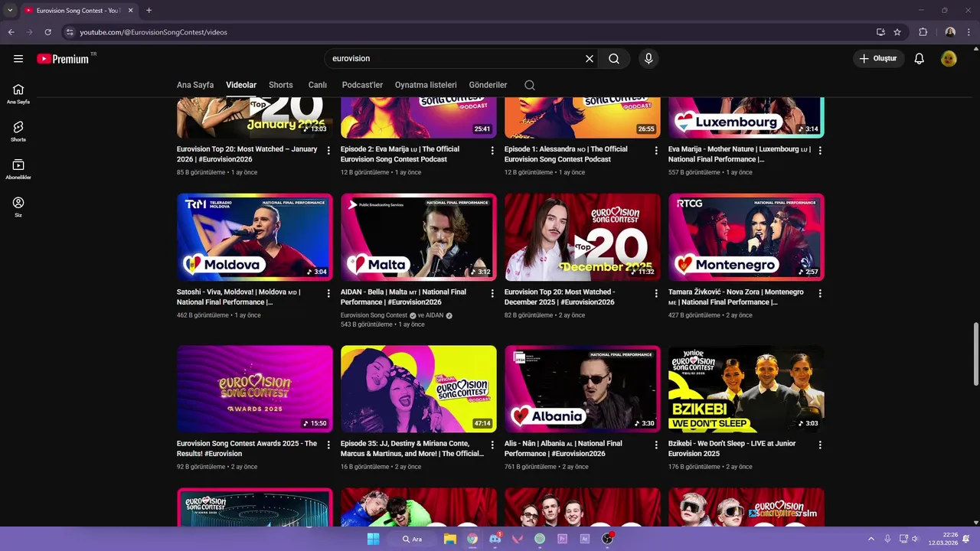Click the magnifier search button
The image size is (980, 551).
click(x=614, y=58)
